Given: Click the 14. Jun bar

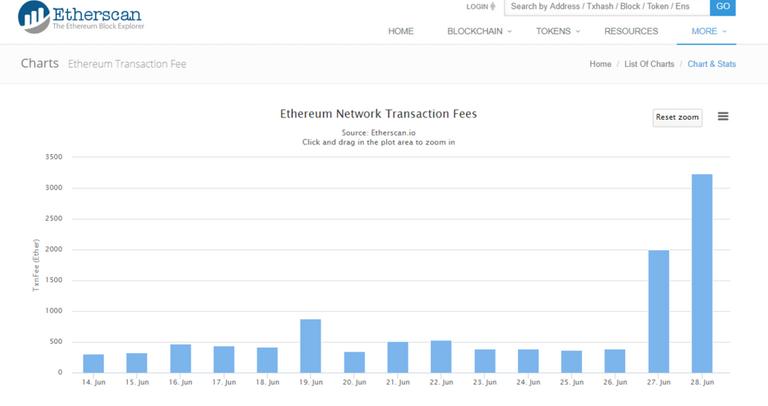Looking at the screenshot, I should click(93, 363).
